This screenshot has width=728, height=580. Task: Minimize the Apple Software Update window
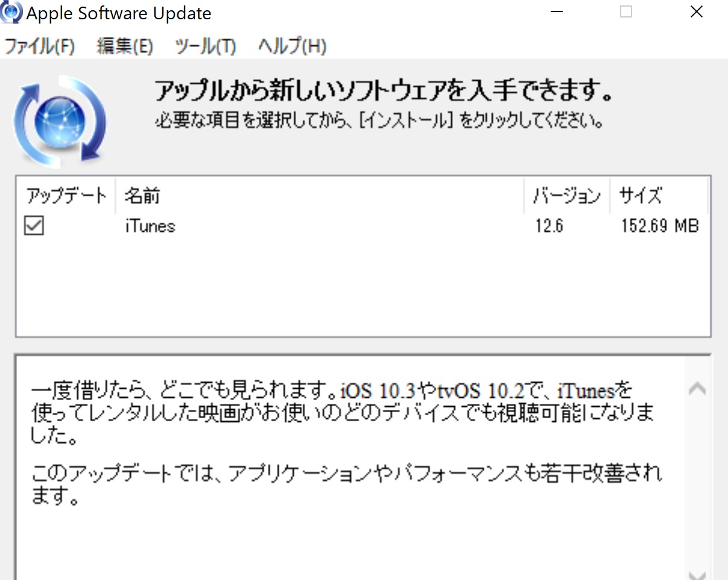(557, 12)
